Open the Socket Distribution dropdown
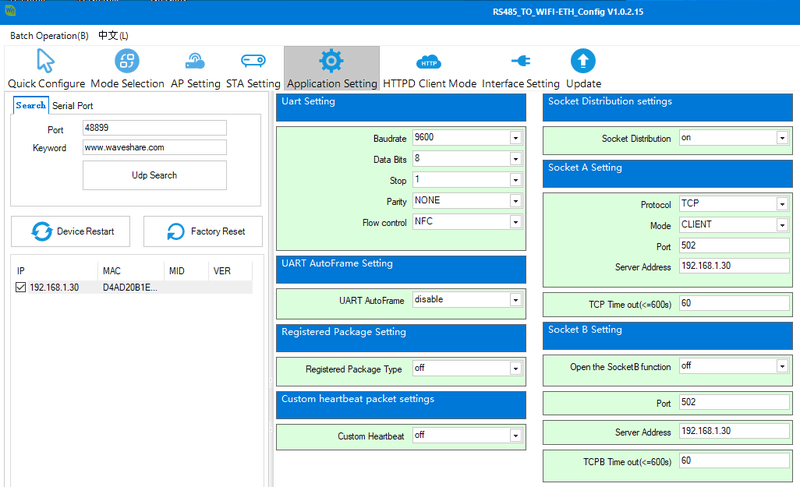800x487 pixels. click(x=781, y=138)
